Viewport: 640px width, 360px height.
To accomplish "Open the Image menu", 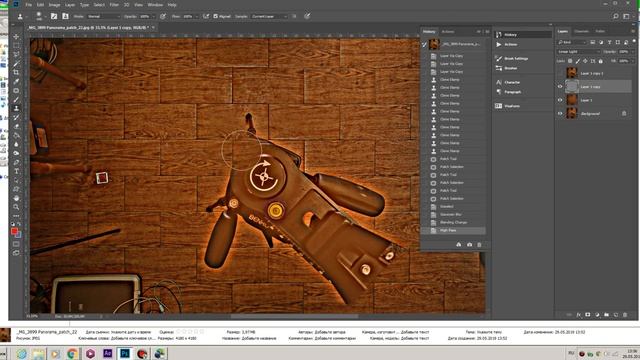I will (54, 5).
